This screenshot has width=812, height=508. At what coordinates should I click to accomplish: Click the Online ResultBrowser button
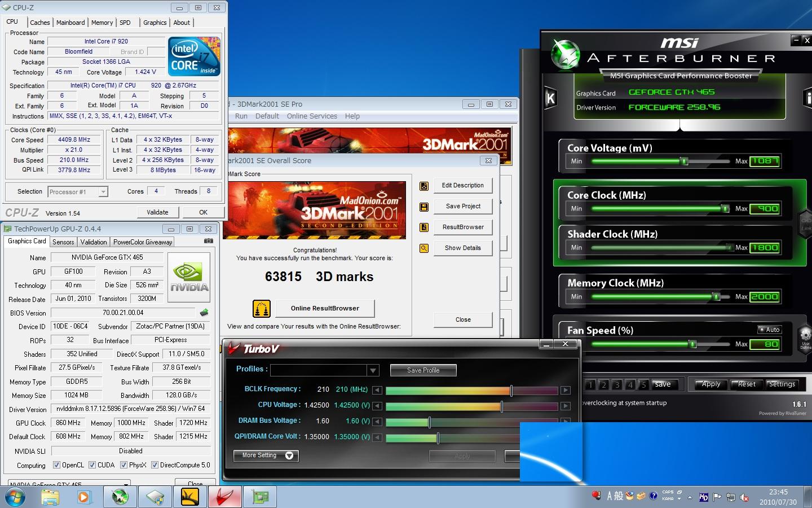pyautogui.click(x=325, y=308)
